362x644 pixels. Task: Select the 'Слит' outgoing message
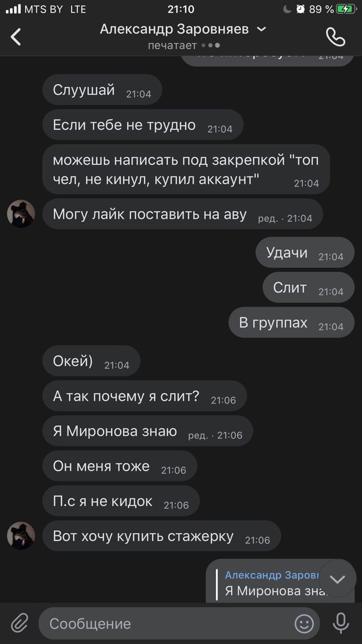(x=308, y=287)
